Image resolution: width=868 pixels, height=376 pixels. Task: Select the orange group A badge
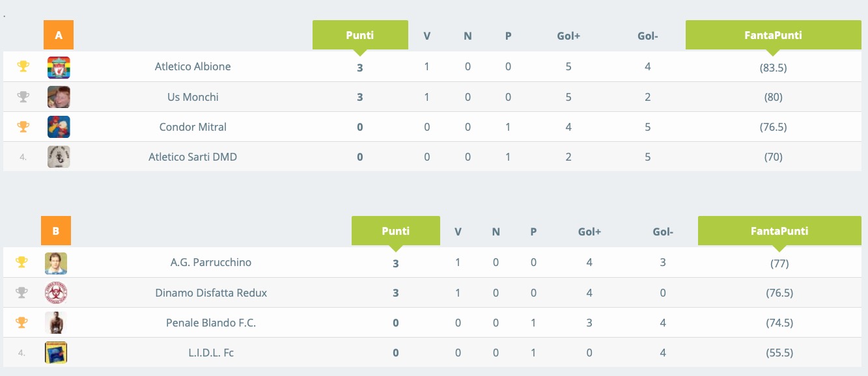[x=59, y=35]
